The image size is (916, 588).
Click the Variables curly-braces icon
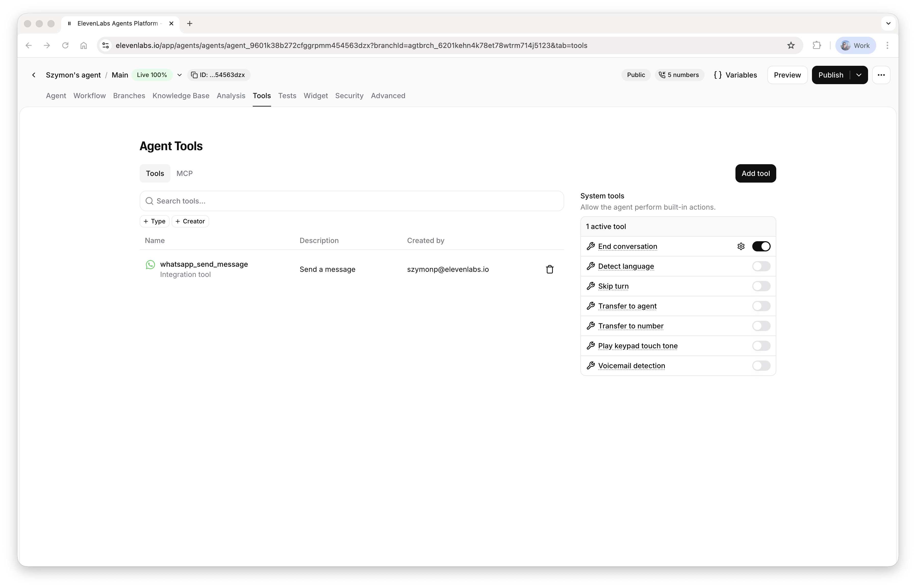tap(718, 75)
